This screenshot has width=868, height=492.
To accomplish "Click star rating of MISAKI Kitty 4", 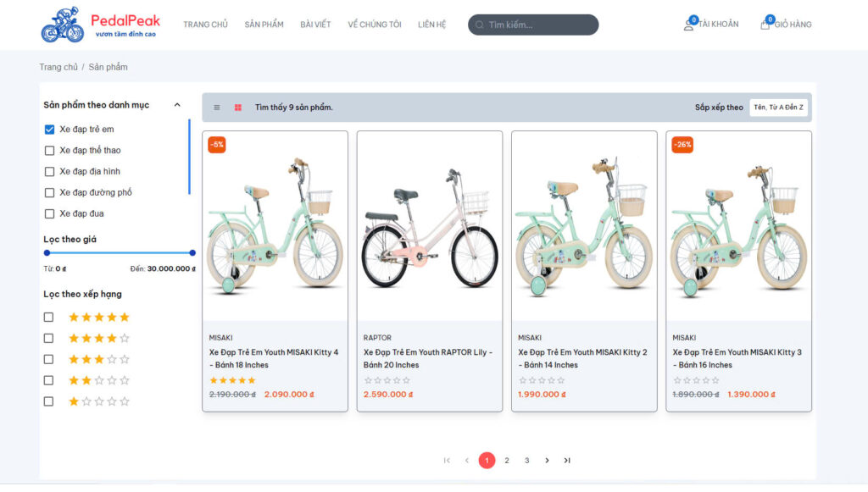I will 232,380.
